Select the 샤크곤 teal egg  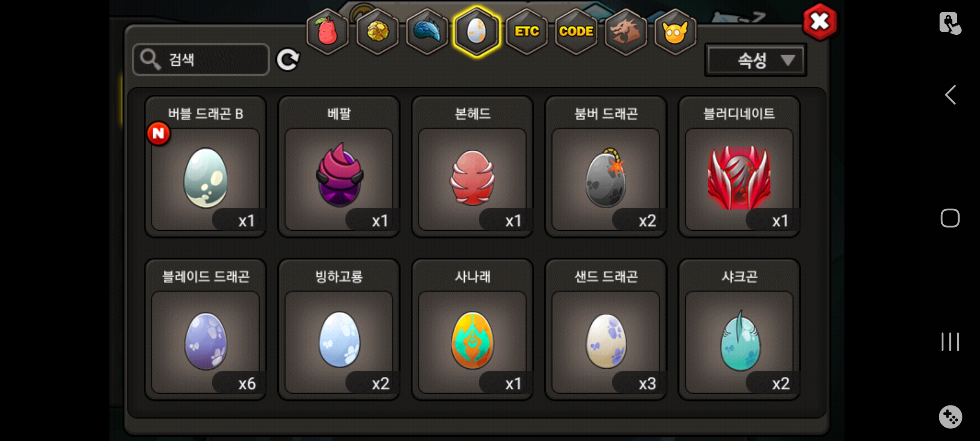(739, 330)
